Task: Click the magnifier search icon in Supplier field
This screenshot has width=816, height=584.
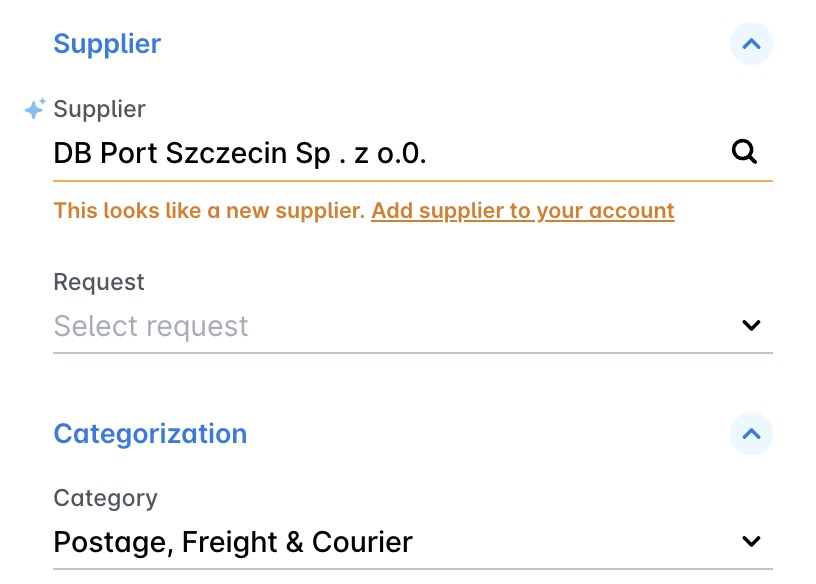Action: point(745,152)
